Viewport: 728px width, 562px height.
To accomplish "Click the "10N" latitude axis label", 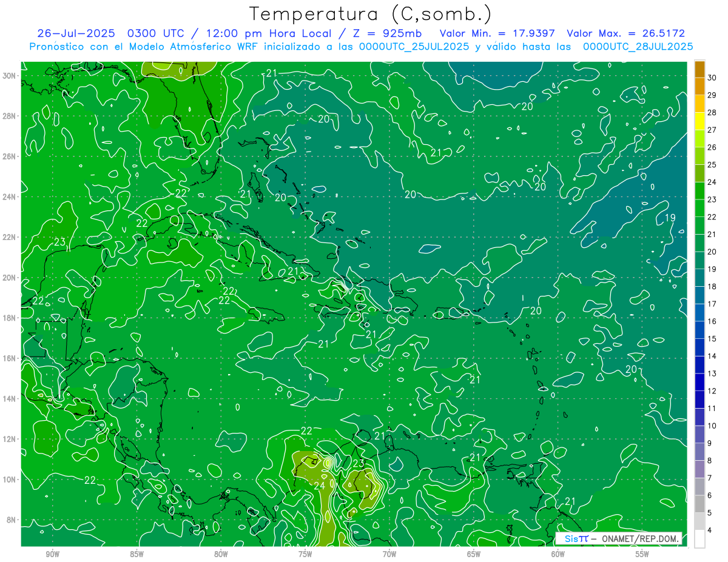I will coord(10,480).
